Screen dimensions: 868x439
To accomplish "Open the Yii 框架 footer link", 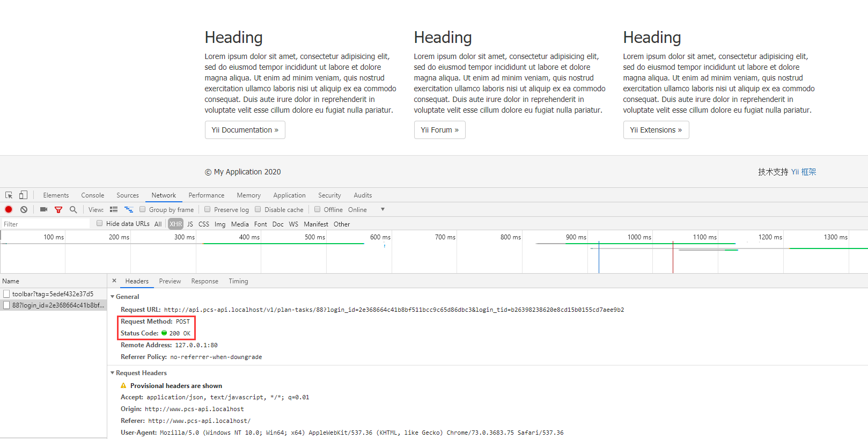I will pyautogui.click(x=803, y=172).
